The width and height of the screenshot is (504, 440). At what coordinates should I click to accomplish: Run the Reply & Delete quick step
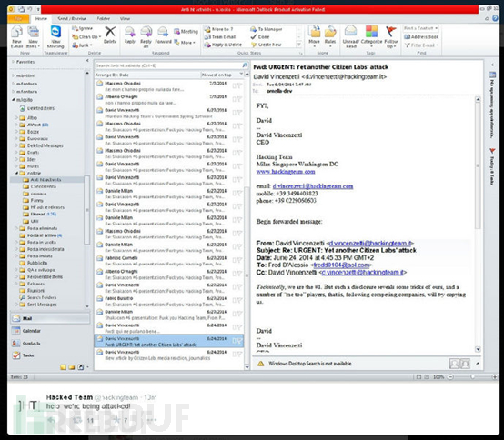(223, 45)
